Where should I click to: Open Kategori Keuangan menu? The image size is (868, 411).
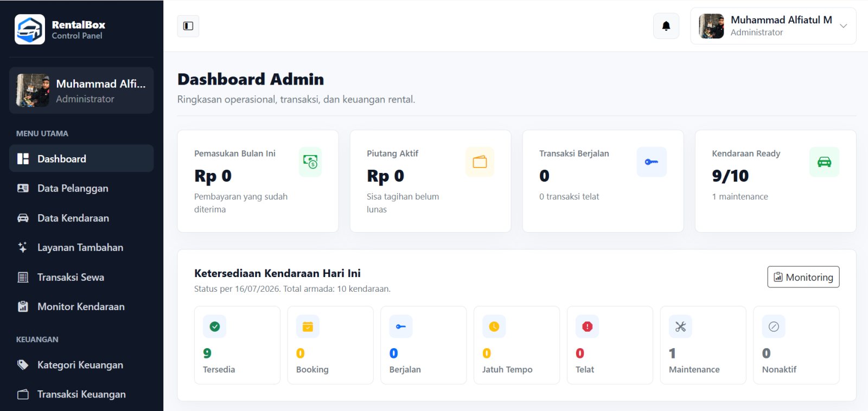coord(81,365)
